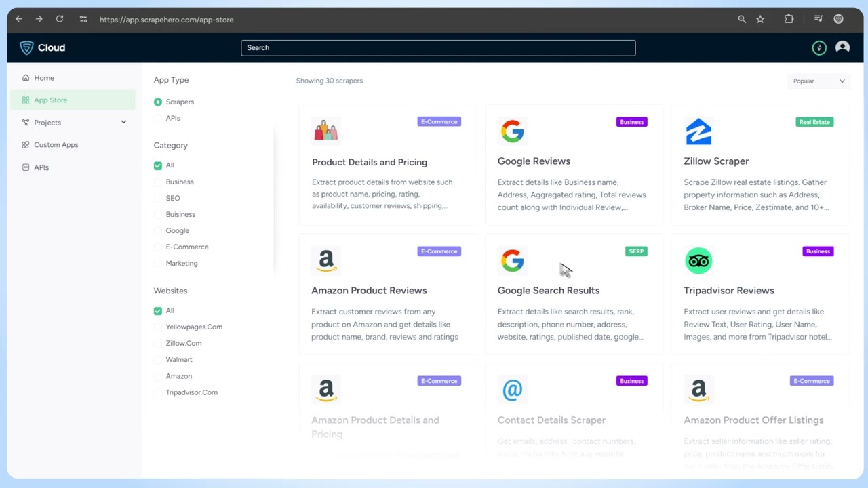Click the APIs icon in the left sidebar
Image resolution: width=868 pixels, height=488 pixels.
26,167
